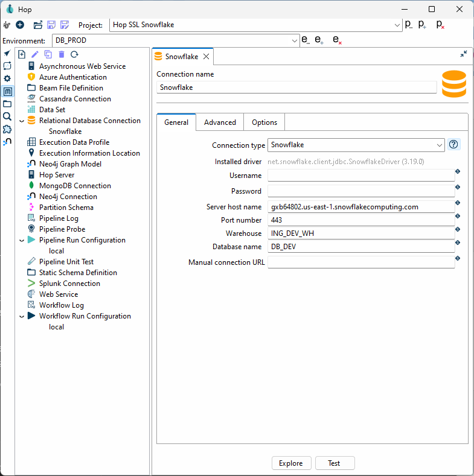Image resolution: width=474 pixels, height=476 pixels.
Task: Refresh the metadata tree
Action: [x=74, y=54]
